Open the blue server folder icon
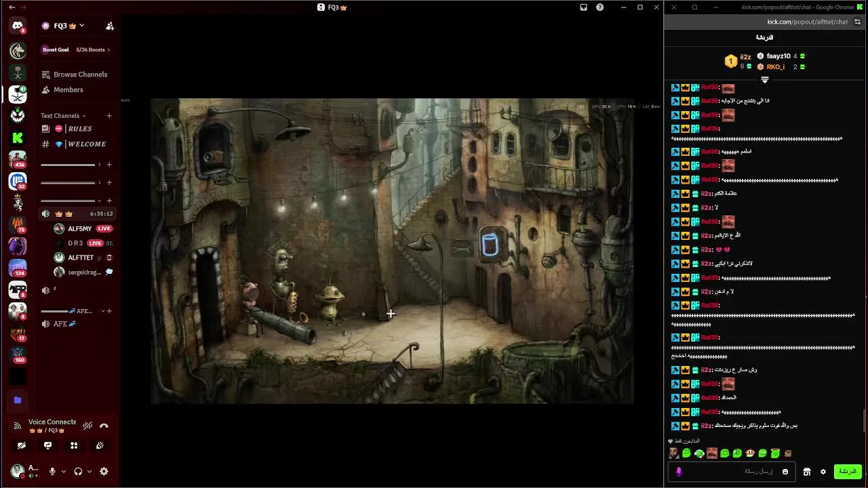The image size is (868, 488). point(18,400)
